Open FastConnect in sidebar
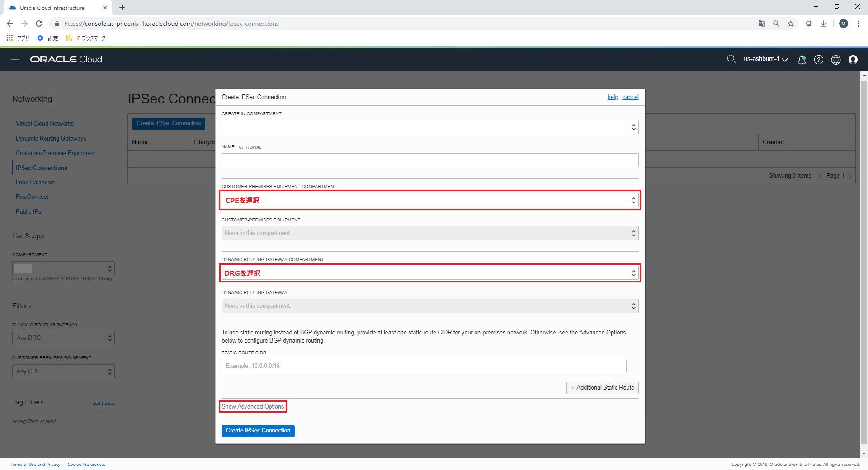The image size is (868, 470). [x=32, y=197]
